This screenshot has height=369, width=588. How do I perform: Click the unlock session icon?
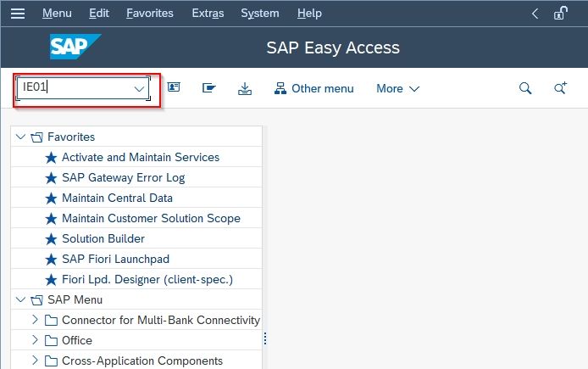[x=561, y=13]
